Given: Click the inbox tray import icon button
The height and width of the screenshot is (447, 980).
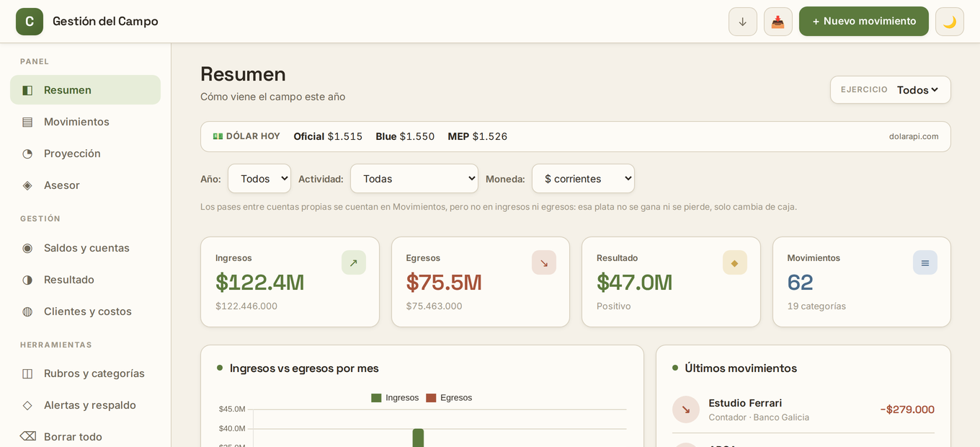Looking at the screenshot, I should coord(778,22).
